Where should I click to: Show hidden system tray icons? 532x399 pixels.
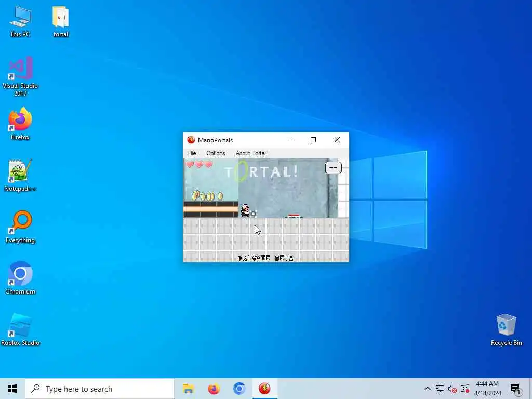[428, 389]
